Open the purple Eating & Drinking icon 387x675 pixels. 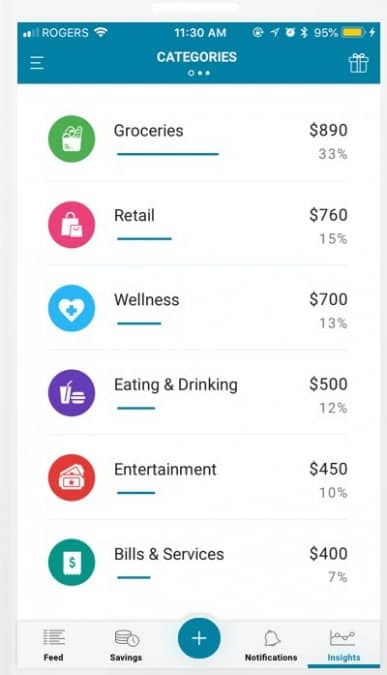coord(71,393)
